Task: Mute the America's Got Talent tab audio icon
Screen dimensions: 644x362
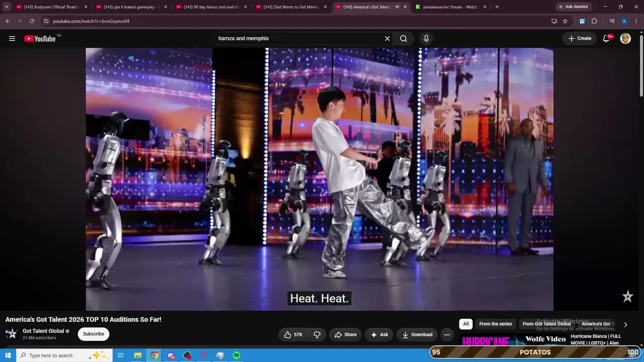Action: pos(397,7)
